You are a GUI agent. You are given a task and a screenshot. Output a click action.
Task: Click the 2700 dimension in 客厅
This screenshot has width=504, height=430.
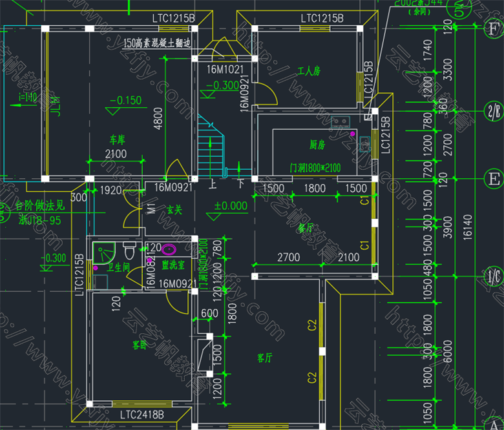coord(288,257)
